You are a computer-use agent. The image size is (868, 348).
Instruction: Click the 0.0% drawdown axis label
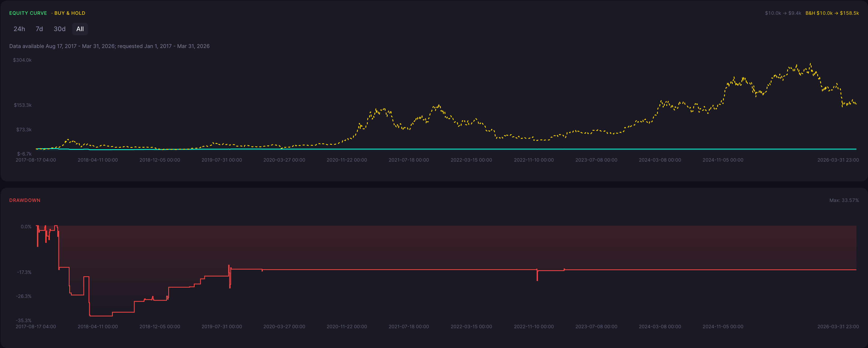[x=26, y=227]
